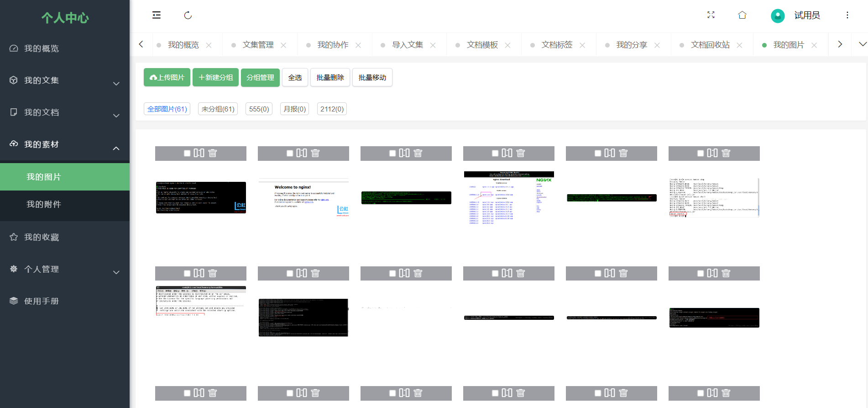Filter by 未分组(61) group tag
Image resolution: width=868 pixels, height=408 pixels.
point(218,109)
